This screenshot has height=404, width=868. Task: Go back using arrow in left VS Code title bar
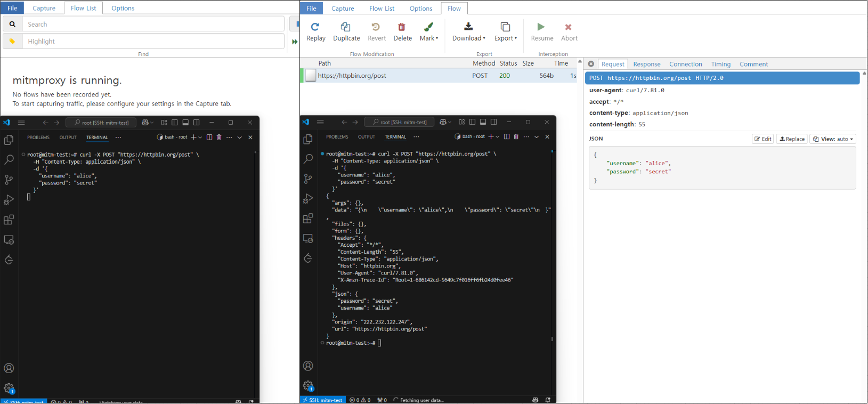coord(45,123)
